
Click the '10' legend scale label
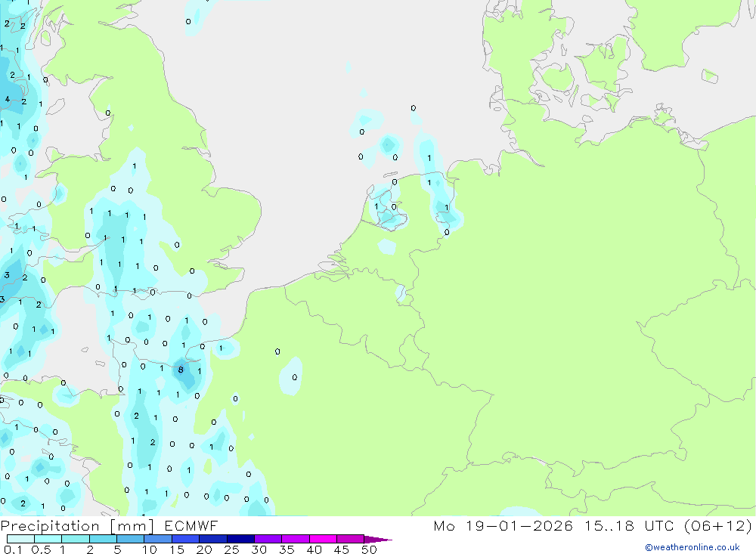[150, 549]
